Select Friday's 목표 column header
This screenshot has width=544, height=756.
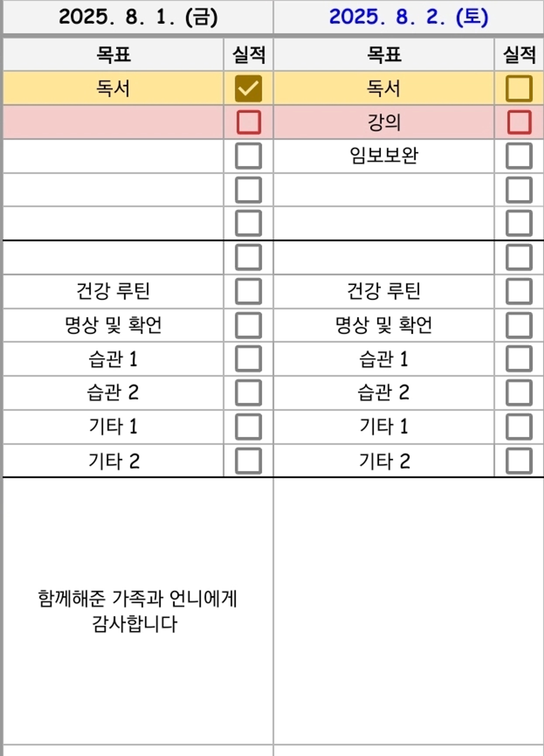pos(113,54)
